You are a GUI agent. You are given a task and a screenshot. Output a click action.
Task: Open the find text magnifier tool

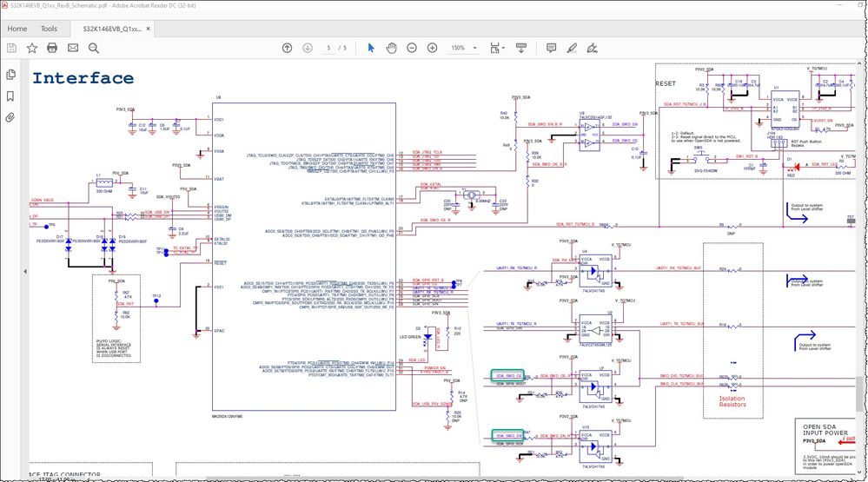94,48
